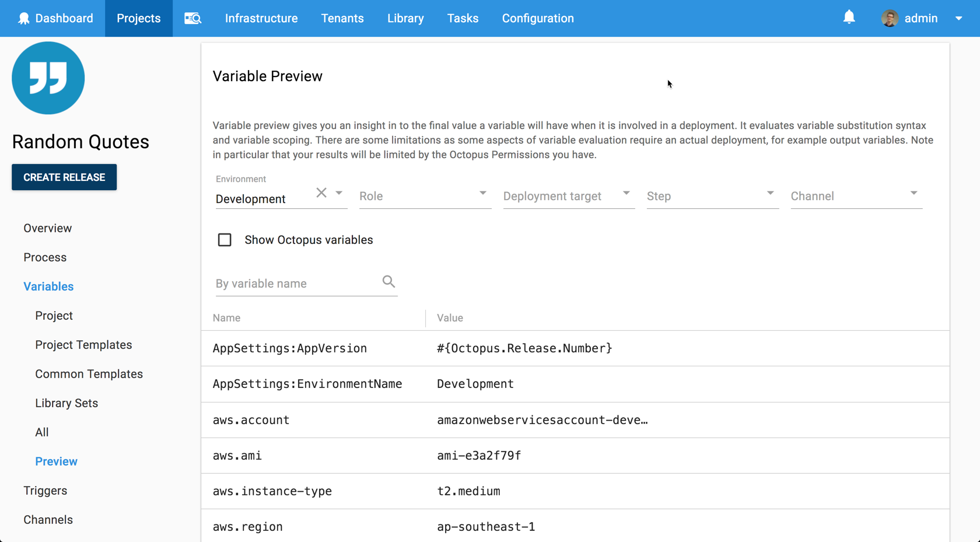Click the magnifier in the variable search field
Screen dimensions: 980x542
pyautogui.click(x=388, y=282)
